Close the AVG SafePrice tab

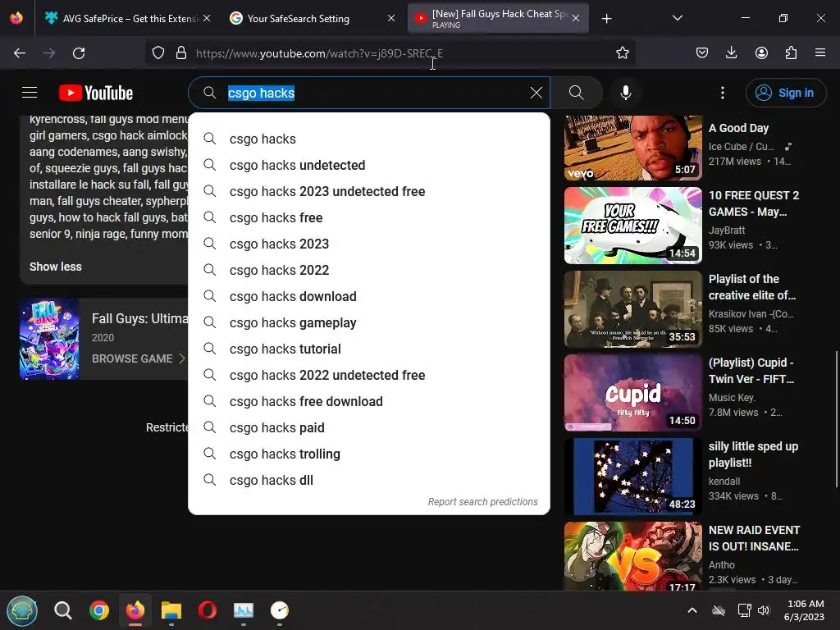[x=207, y=18]
